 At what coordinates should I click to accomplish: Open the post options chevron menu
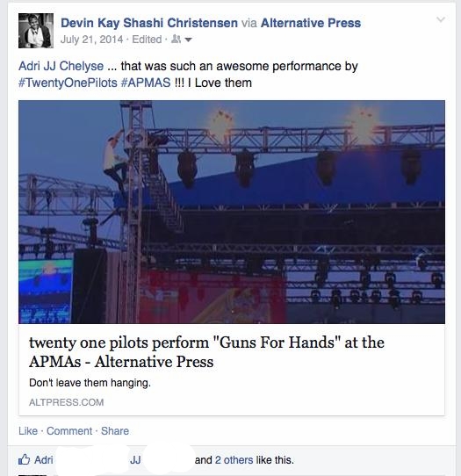441,19
